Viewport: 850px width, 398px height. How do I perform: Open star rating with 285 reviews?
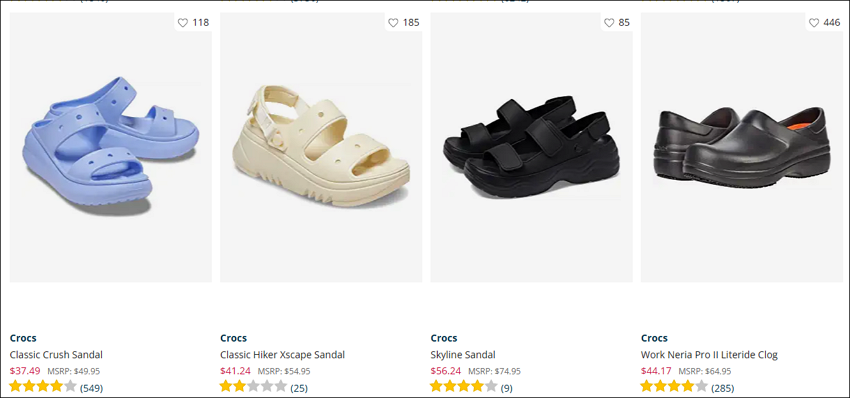pos(687,387)
